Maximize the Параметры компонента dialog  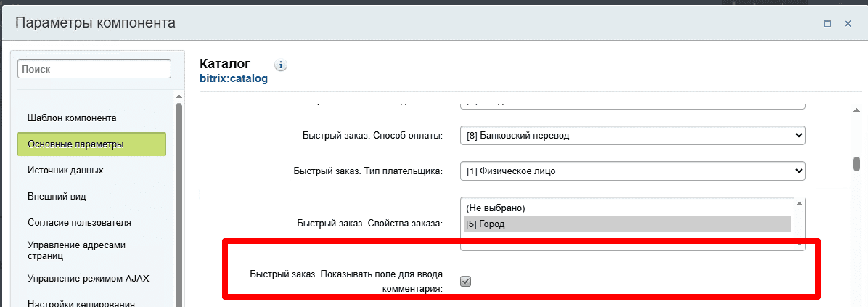coord(827,24)
